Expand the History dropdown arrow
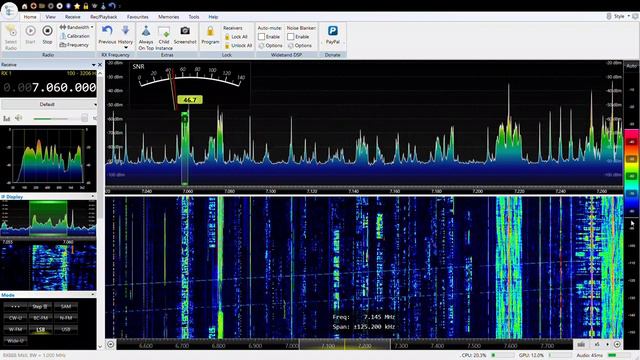 click(x=125, y=47)
